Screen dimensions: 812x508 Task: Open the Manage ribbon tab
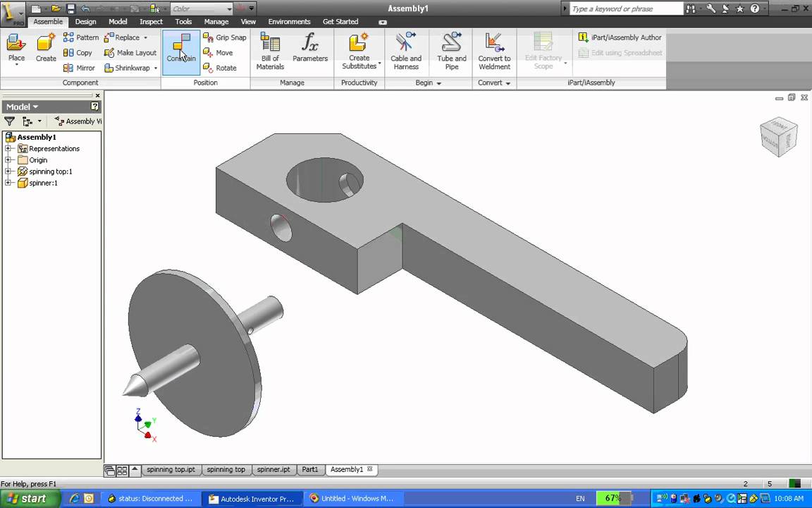click(x=216, y=22)
